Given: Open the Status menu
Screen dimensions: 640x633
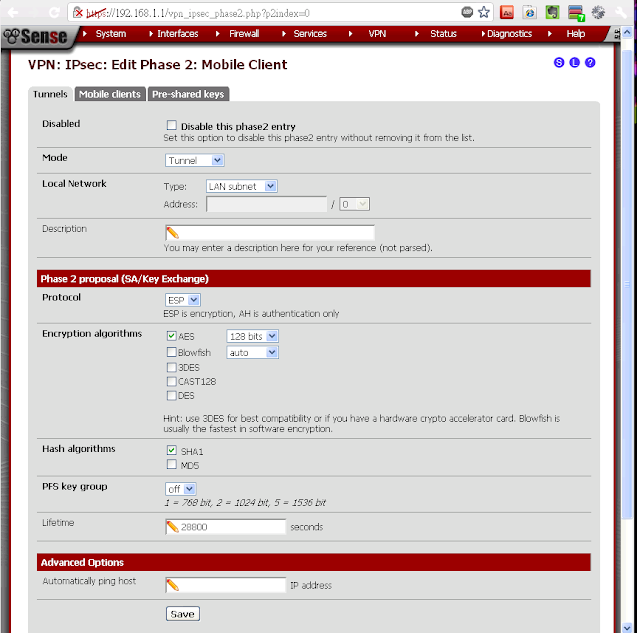Looking at the screenshot, I should (443, 34).
